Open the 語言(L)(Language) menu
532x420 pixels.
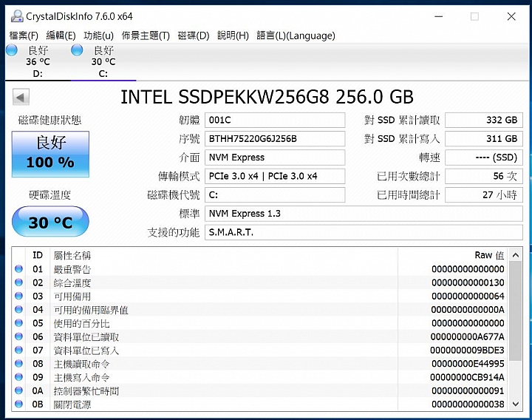(296, 35)
